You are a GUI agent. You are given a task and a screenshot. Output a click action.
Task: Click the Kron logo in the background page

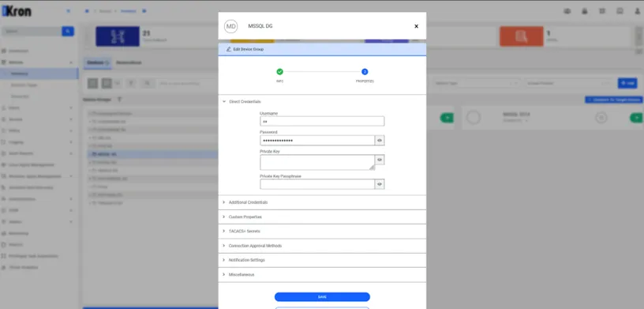pos(17,12)
